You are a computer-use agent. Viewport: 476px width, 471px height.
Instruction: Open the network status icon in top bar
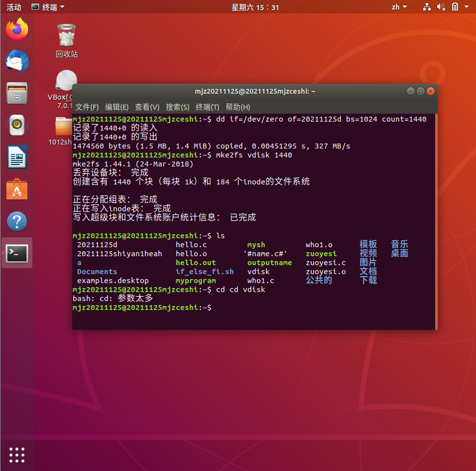[427, 7]
